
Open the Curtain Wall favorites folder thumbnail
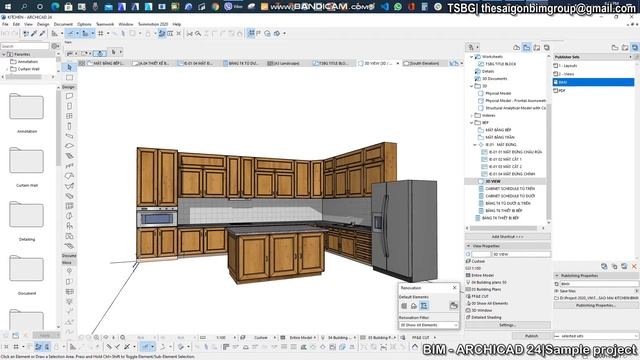tap(27, 160)
